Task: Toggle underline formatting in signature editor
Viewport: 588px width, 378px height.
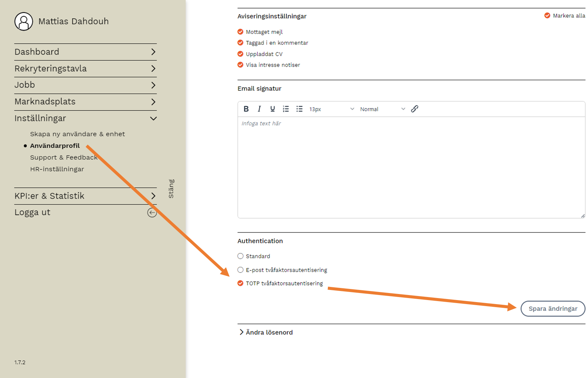Action: 272,109
